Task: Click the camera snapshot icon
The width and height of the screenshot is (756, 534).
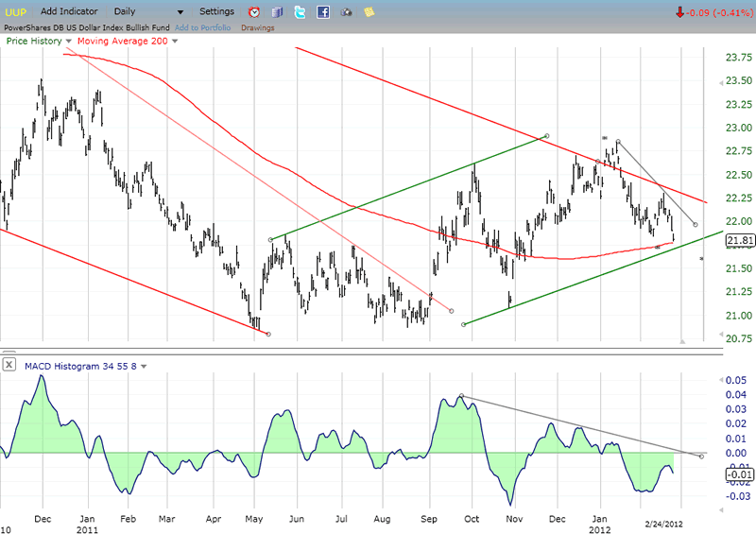Action: (x=346, y=12)
